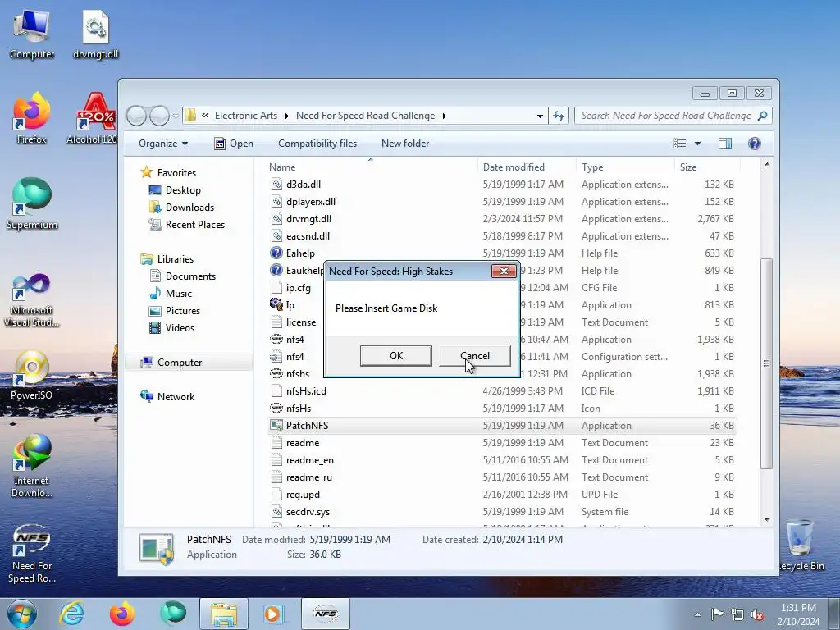
Task: Go forward with the Explorer Forward button
Action: pos(160,116)
